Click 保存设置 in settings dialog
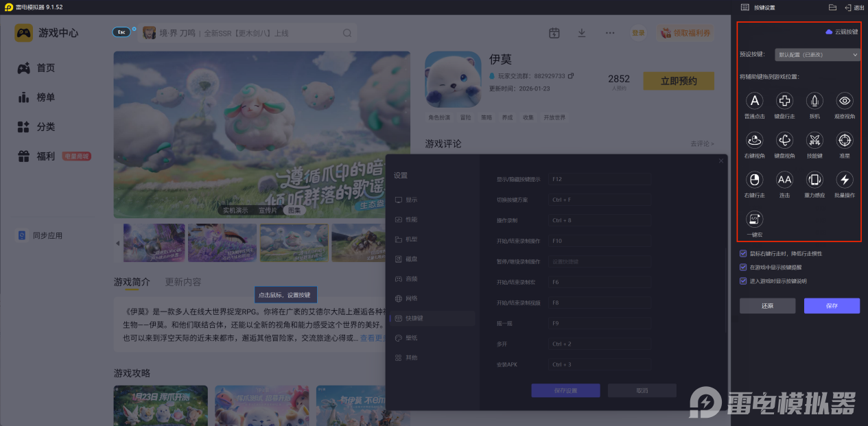 coord(565,390)
